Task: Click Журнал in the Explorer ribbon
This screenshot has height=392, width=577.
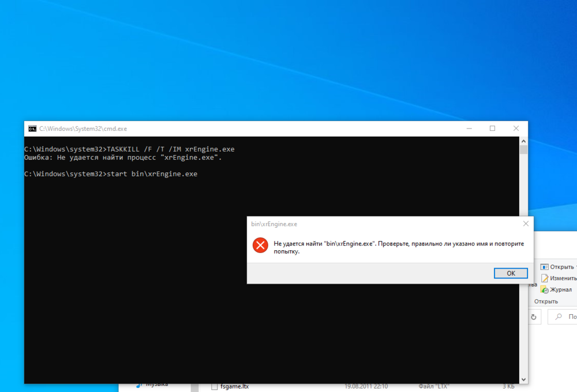Action: (556, 289)
